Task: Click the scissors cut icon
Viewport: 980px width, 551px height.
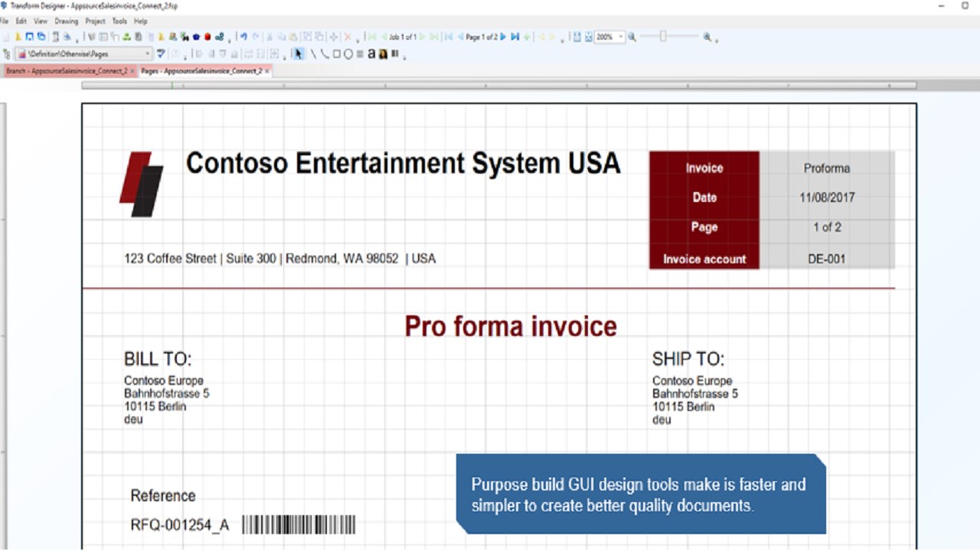Action: pos(269,37)
